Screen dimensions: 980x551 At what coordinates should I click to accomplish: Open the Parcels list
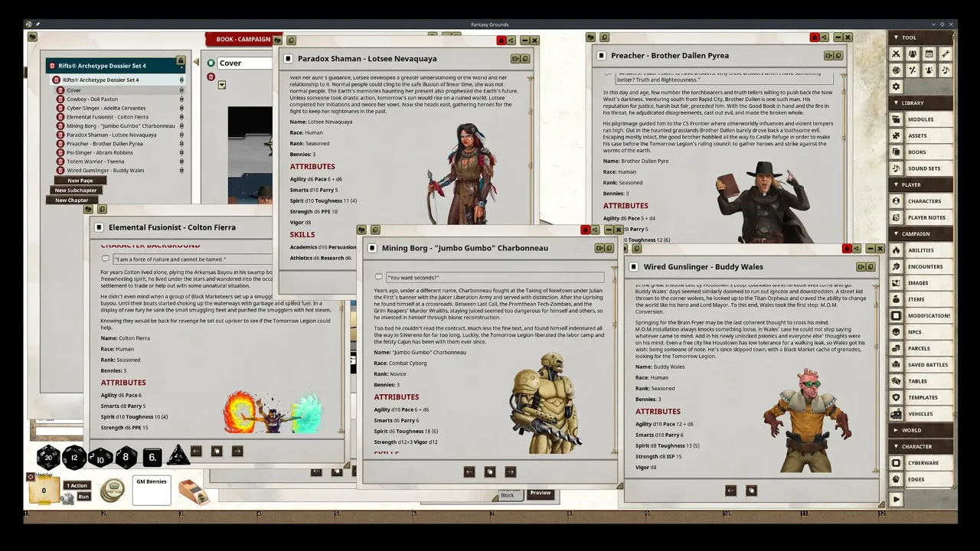coord(921,348)
